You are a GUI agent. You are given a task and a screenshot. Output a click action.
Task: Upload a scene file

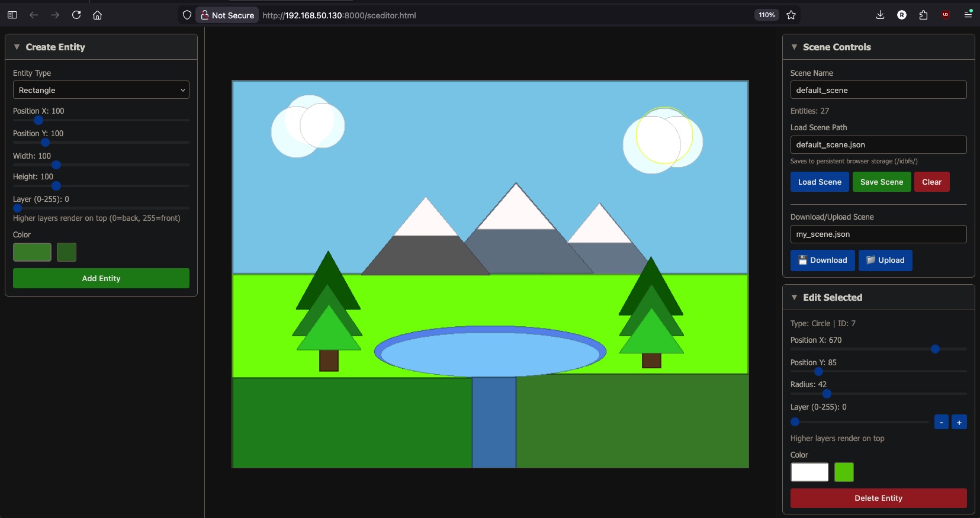point(885,260)
